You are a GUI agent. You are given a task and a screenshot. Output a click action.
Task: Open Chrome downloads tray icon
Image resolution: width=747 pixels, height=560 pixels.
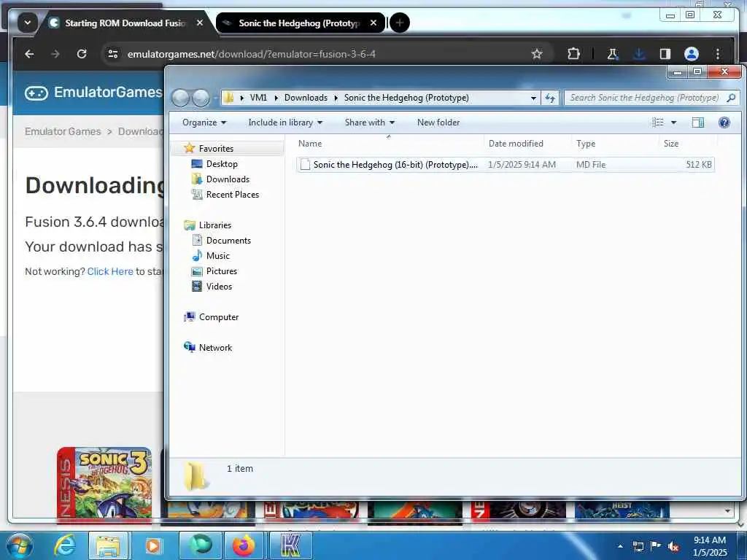pyautogui.click(x=639, y=54)
